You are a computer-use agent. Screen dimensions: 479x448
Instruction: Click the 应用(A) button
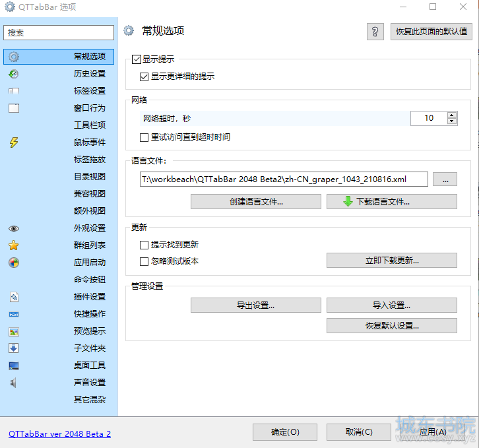[433, 432]
